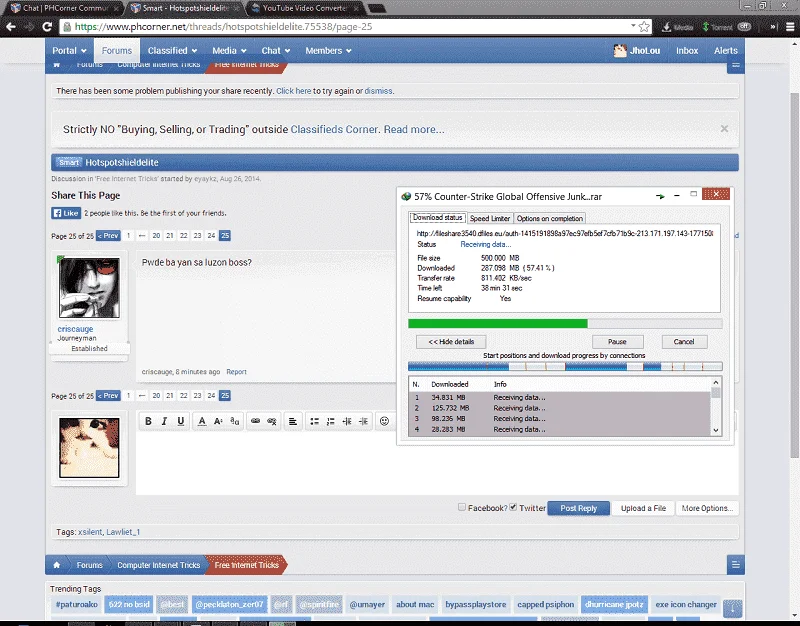Toggle bold formatting in reply editor

(148, 421)
